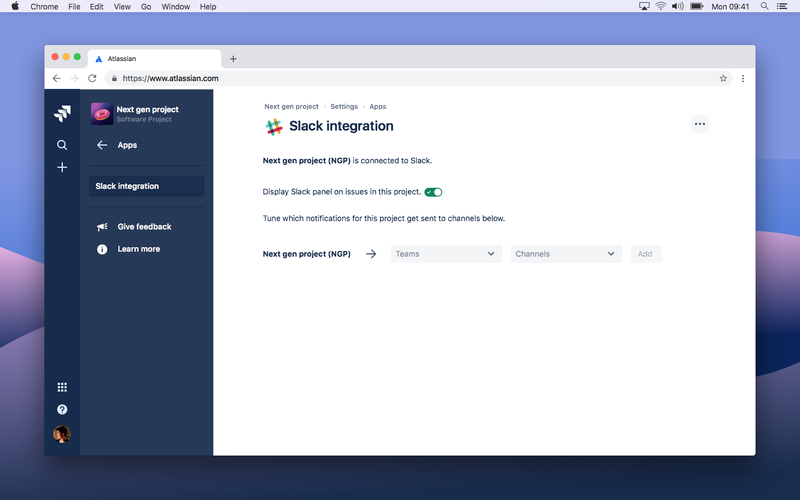Go back using the Apps arrow icon

[102, 145]
